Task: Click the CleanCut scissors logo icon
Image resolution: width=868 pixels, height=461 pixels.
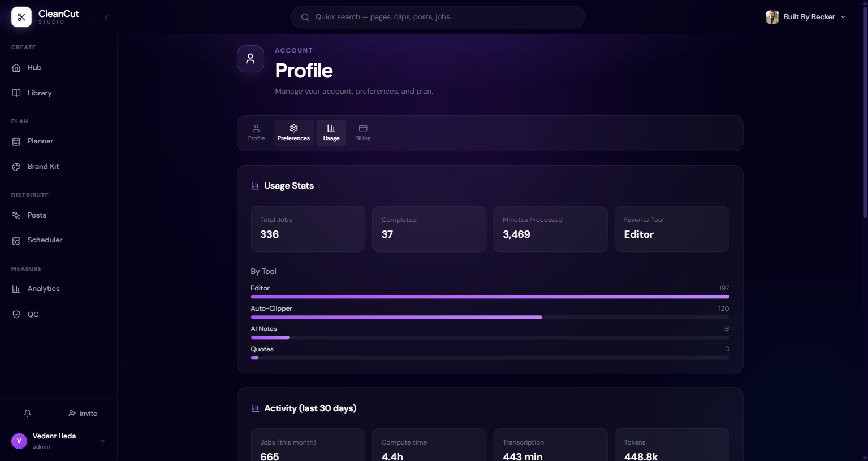Action: click(21, 17)
